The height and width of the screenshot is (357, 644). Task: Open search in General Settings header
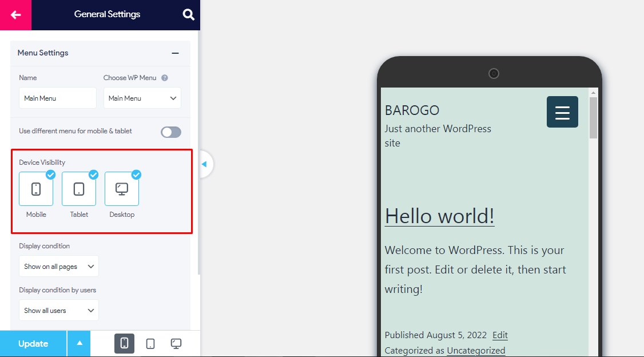point(188,15)
